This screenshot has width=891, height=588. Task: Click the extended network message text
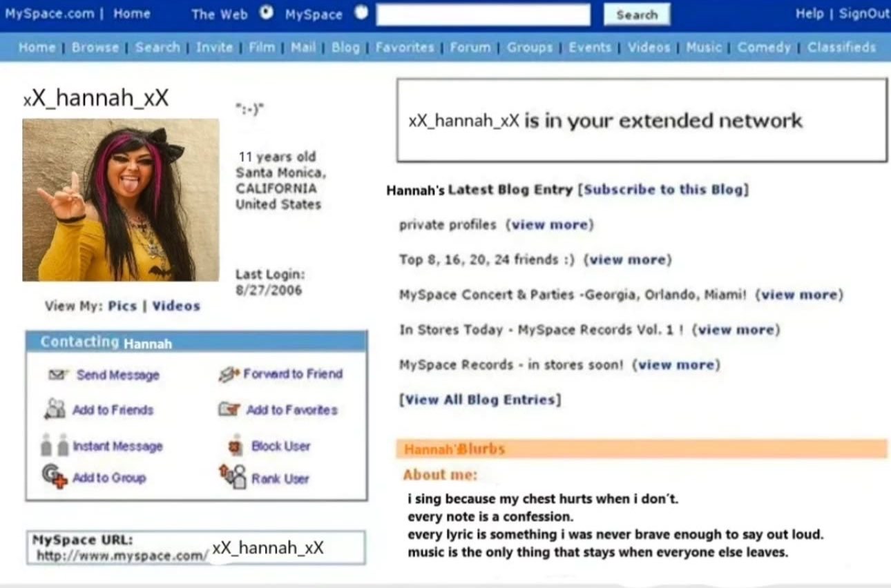(606, 121)
